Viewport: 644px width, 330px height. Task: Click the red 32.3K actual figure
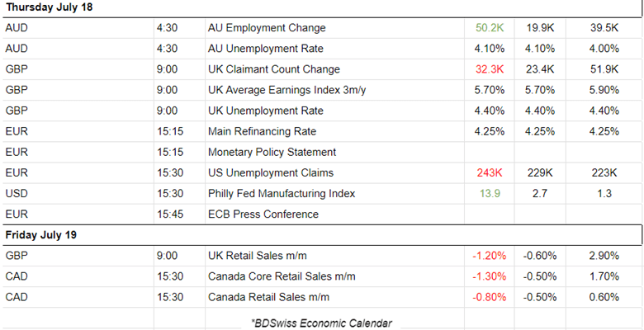tap(490, 69)
